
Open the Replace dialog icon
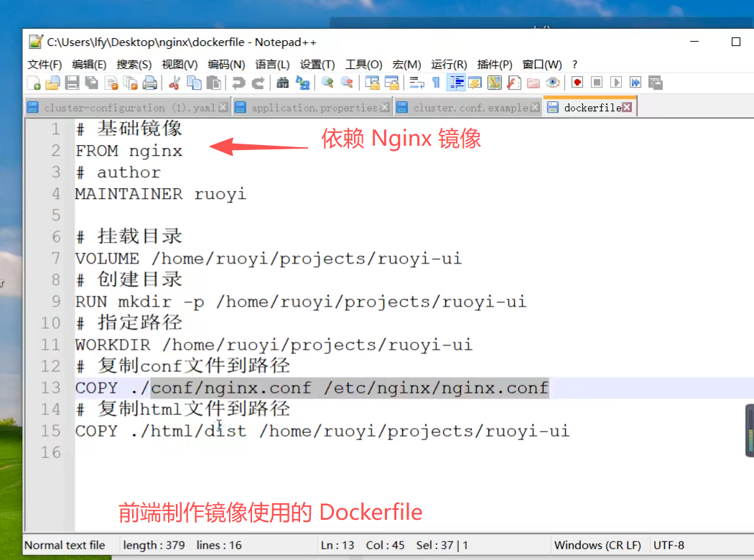302,83
